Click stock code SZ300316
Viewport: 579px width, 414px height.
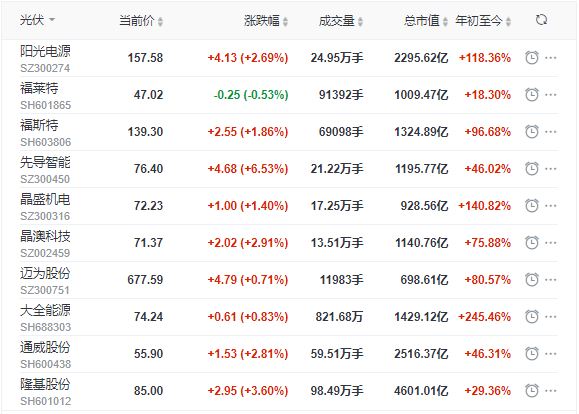click(x=45, y=216)
